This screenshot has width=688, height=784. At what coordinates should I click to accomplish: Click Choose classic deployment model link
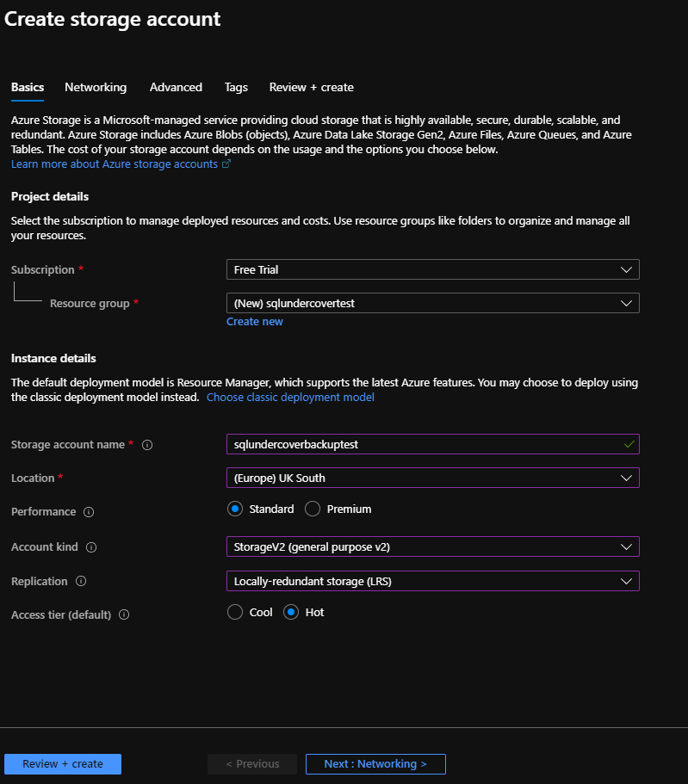pos(290,398)
